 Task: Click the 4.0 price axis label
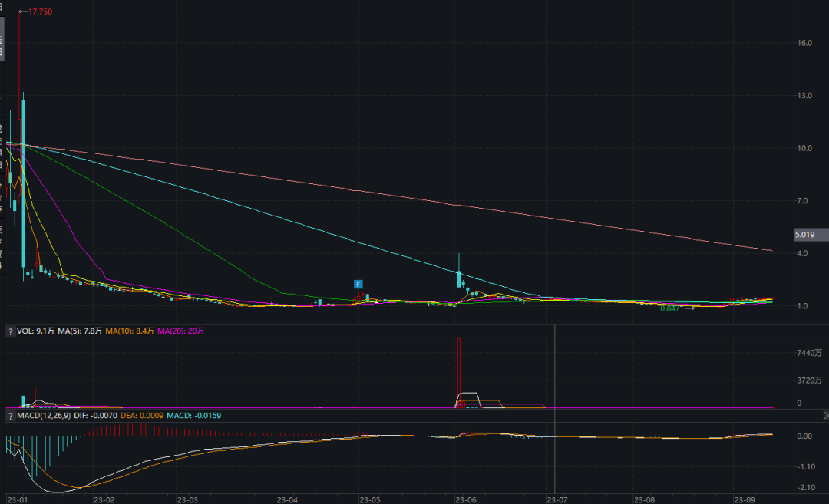pos(803,254)
